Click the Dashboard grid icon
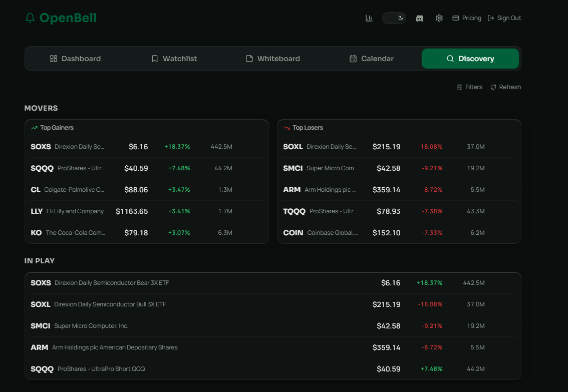The height and width of the screenshot is (392, 568). click(x=54, y=59)
